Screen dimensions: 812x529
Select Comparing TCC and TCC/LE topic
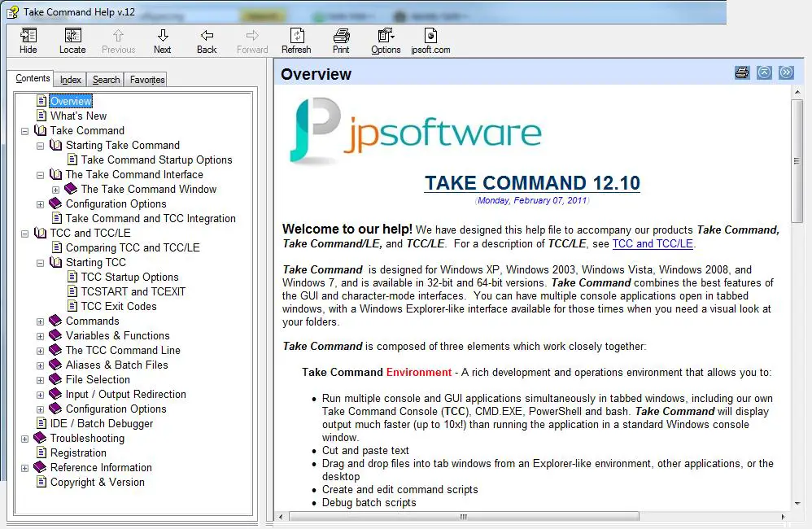133,247
